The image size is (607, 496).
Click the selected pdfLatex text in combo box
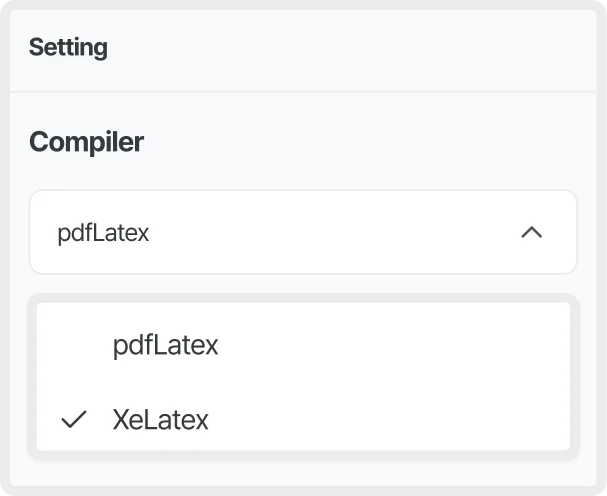pyautogui.click(x=103, y=233)
